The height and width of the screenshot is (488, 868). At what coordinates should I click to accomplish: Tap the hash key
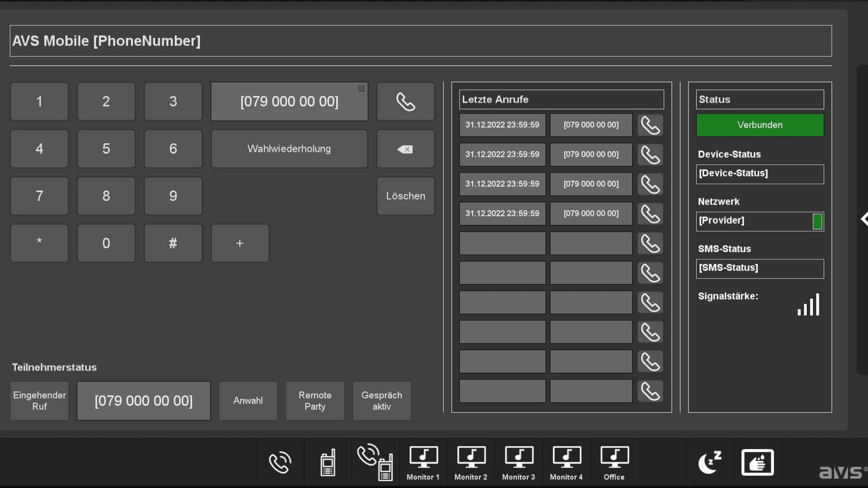173,243
